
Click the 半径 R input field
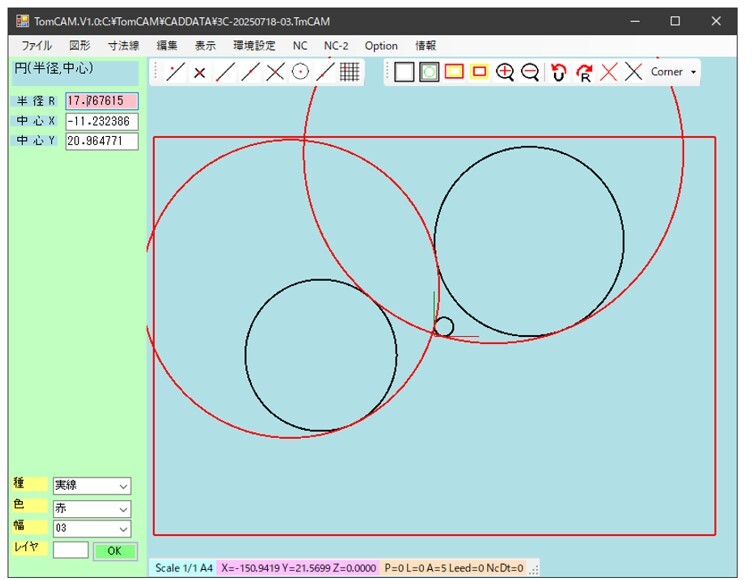coord(101,101)
